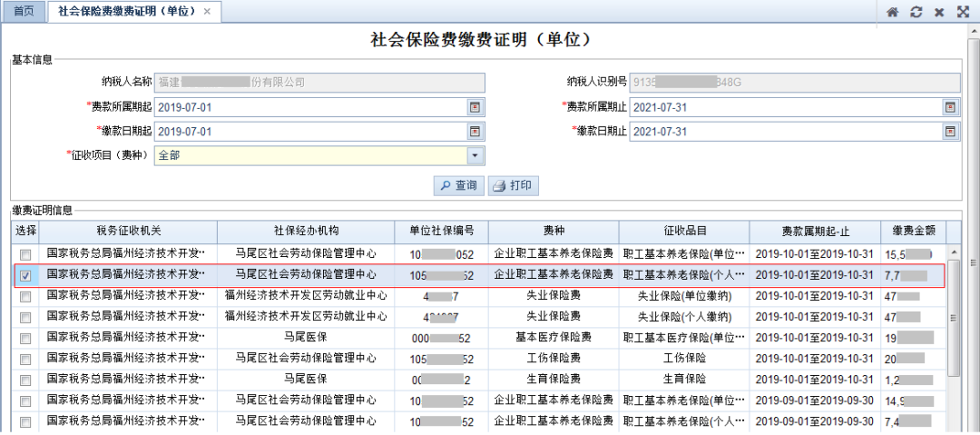Click 马尾医保 in the 基本医疗保险费 row
Screen dimensions: 980x435
click(306, 337)
